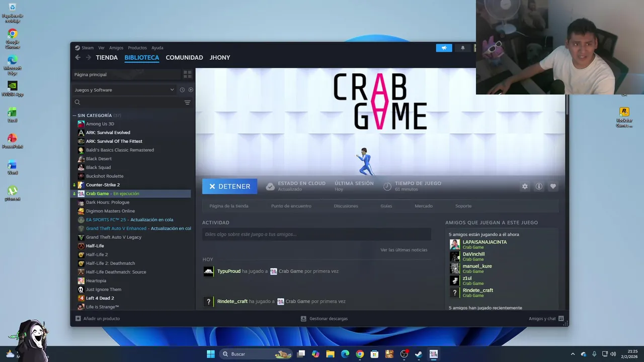Screen dimensions: 644x362
Task: Open TypuProud activity profile link
Action: (x=228, y=271)
